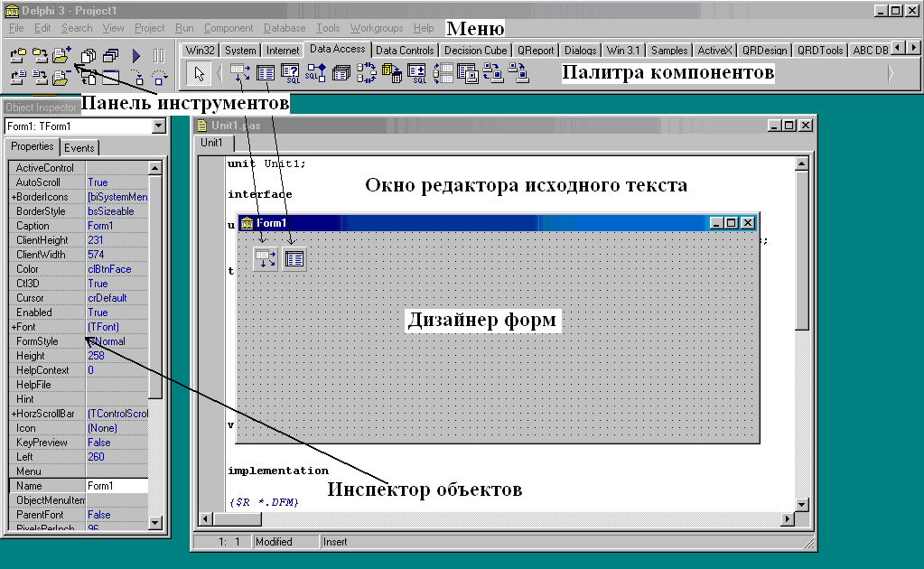Select the QReport palette tab
The width and height of the screenshot is (924, 569).
[536, 51]
